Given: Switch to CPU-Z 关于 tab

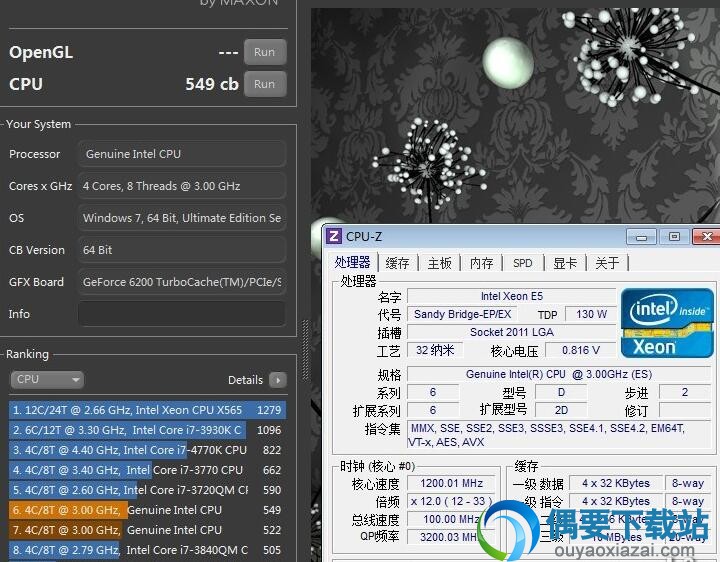Looking at the screenshot, I should (607, 263).
